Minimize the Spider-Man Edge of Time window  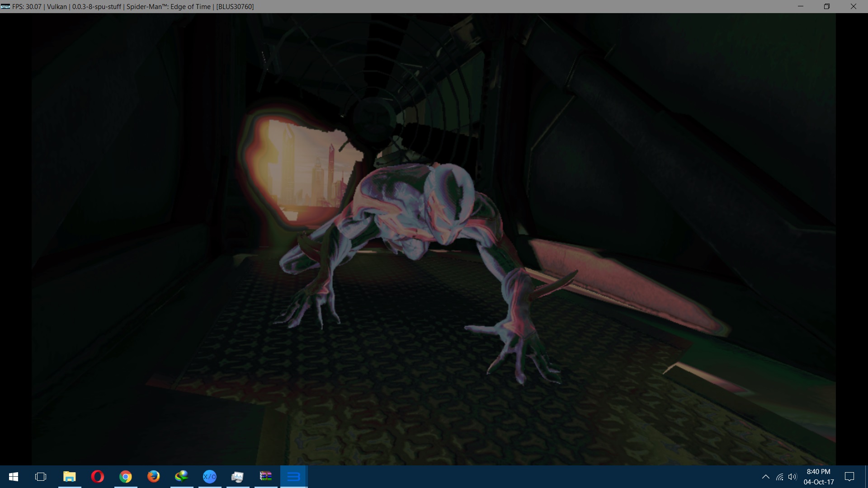tap(801, 6)
